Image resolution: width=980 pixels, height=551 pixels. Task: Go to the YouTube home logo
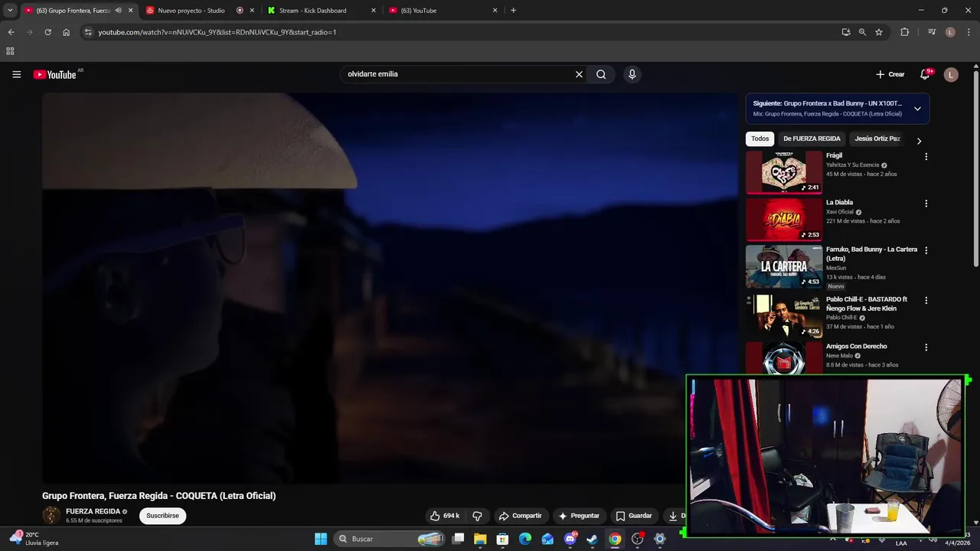point(54,74)
